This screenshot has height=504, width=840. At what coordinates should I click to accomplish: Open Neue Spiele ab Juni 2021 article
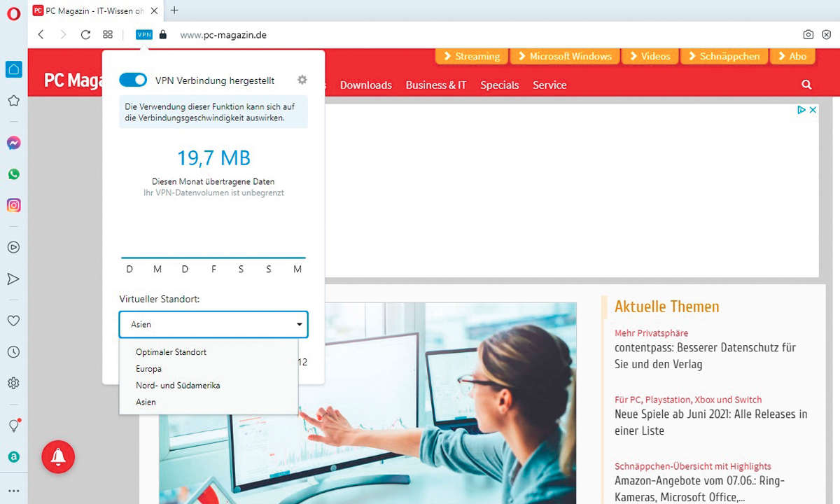click(x=711, y=422)
